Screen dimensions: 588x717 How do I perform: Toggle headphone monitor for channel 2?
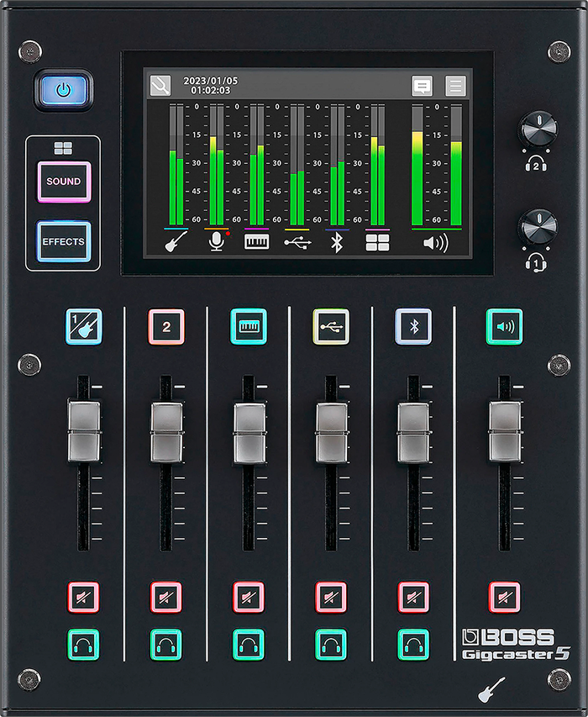pyautogui.click(x=166, y=645)
